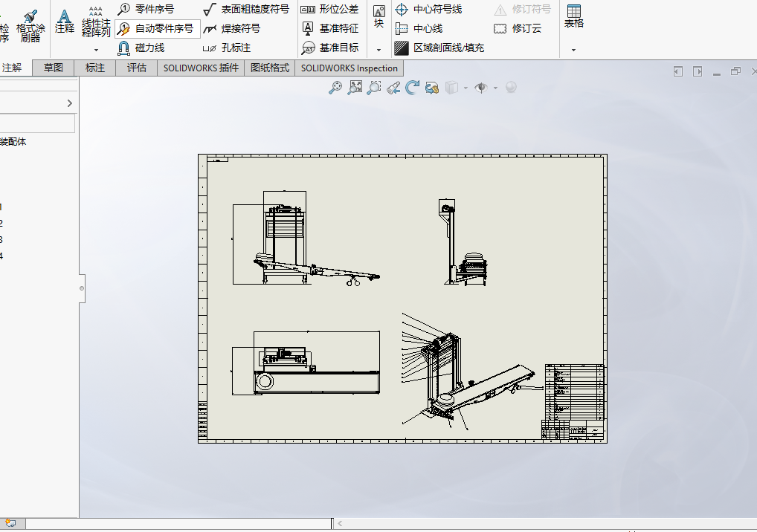Insert a 零件序号 balloon
757x532 pixels.
(146, 9)
